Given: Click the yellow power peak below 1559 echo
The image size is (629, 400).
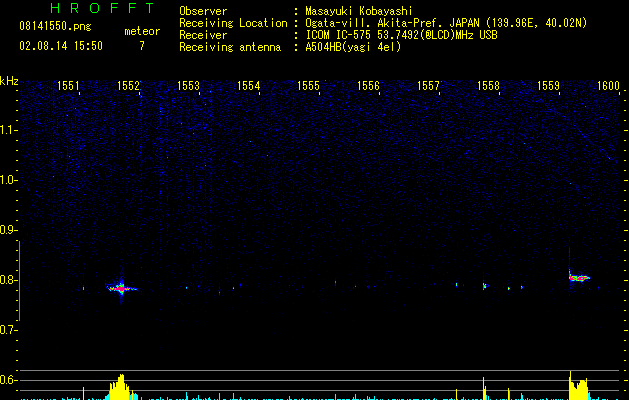Looking at the screenshot, I should pos(578,386).
